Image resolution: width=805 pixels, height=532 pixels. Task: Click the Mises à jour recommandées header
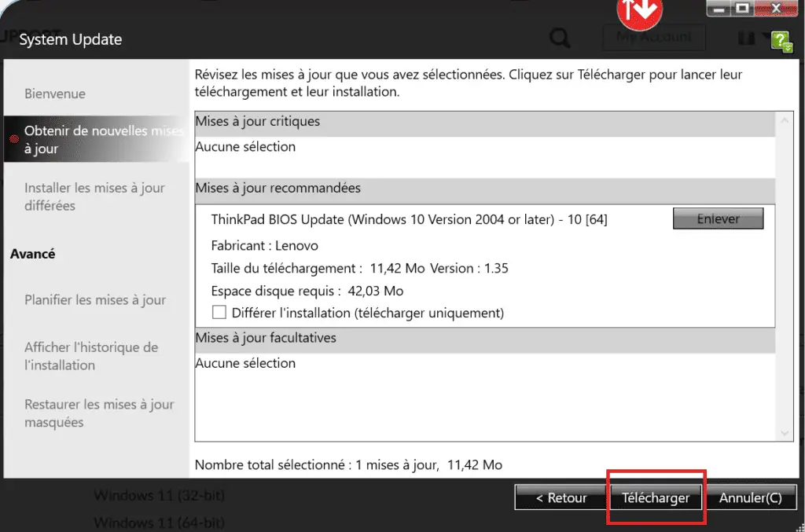[x=484, y=190]
